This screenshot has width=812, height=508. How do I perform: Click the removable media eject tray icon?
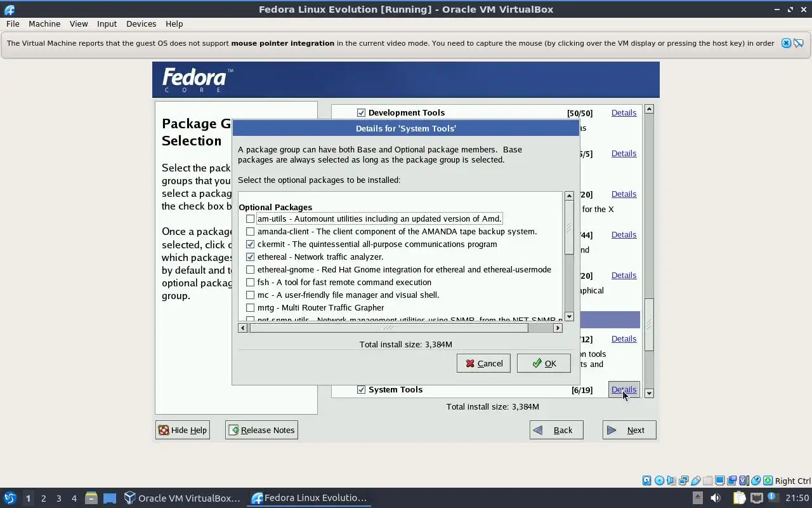(698, 498)
